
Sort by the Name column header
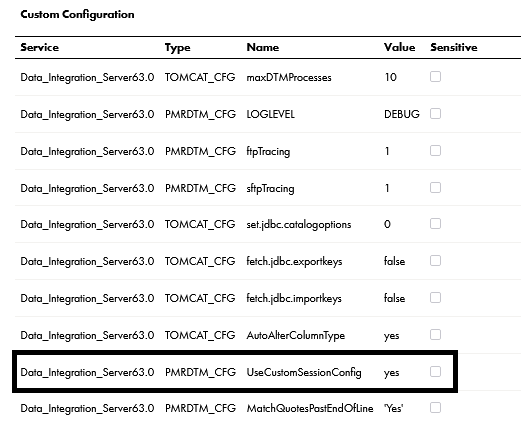(263, 47)
